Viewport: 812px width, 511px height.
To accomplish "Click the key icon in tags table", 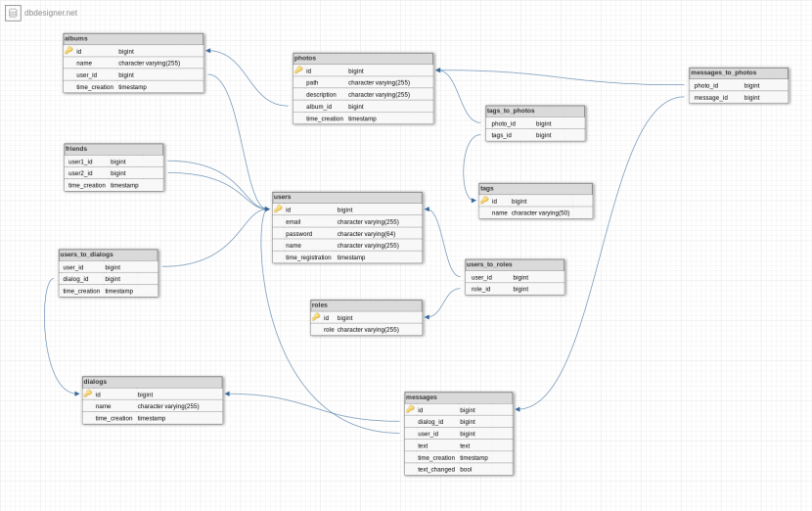I will coord(484,201).
